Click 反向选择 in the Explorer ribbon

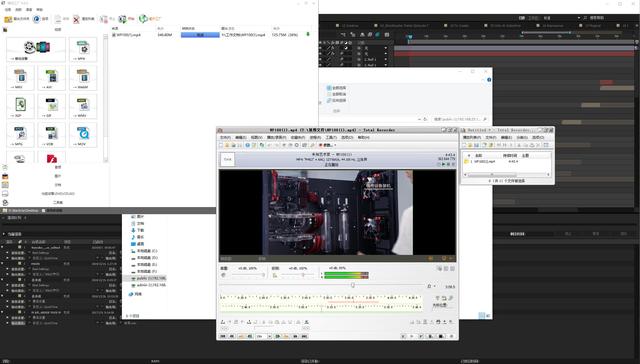pos(336,100)
